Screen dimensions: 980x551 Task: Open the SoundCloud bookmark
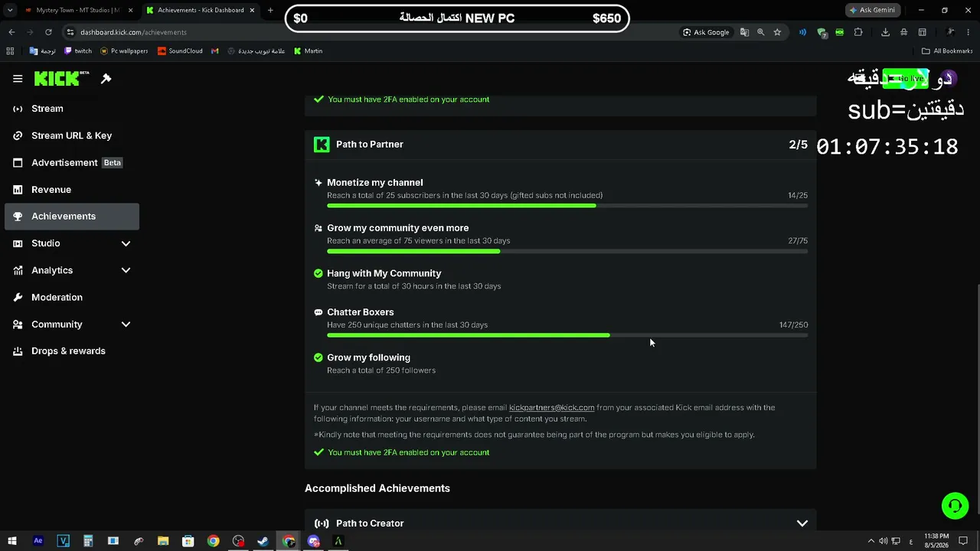tap(180, 51)
